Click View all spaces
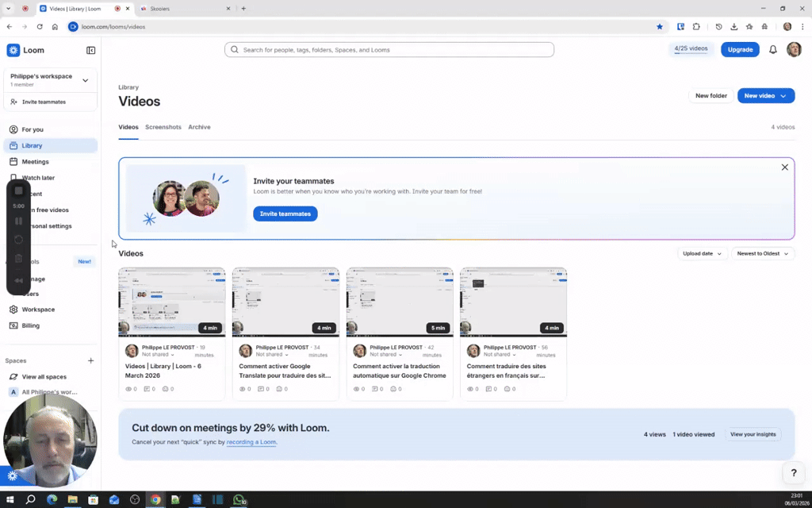The height and width of the screenshot is (508, 812). [x=50, y=377]
